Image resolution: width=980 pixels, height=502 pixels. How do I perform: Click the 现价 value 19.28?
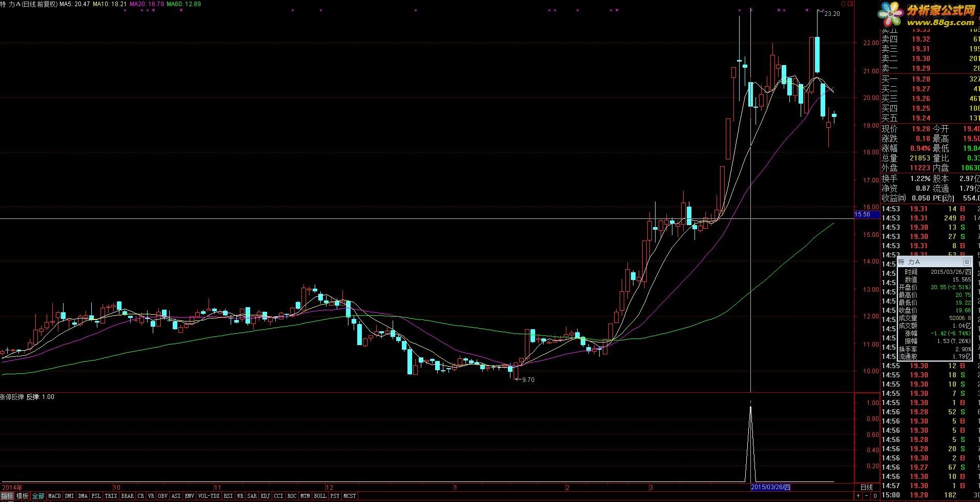point(921,129)
